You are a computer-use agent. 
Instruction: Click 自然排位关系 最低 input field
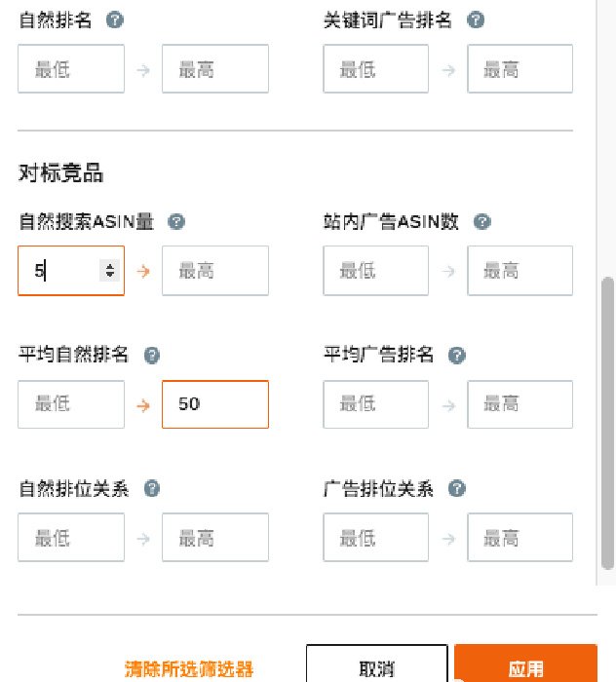pos(71,538)
